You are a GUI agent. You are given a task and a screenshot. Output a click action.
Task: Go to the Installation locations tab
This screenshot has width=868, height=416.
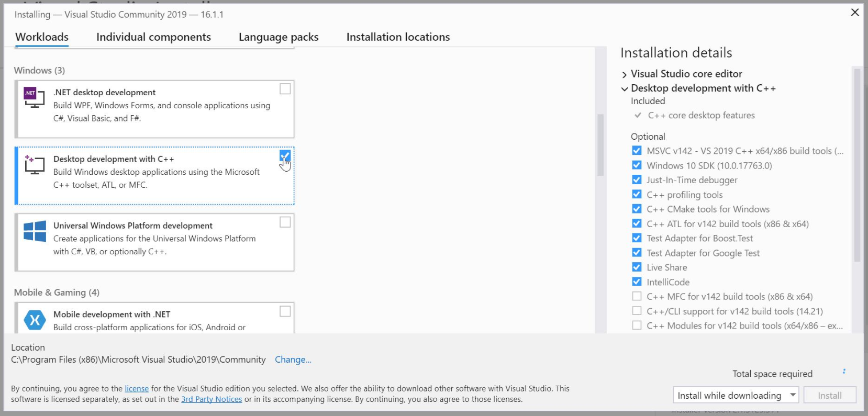(398, 37)
